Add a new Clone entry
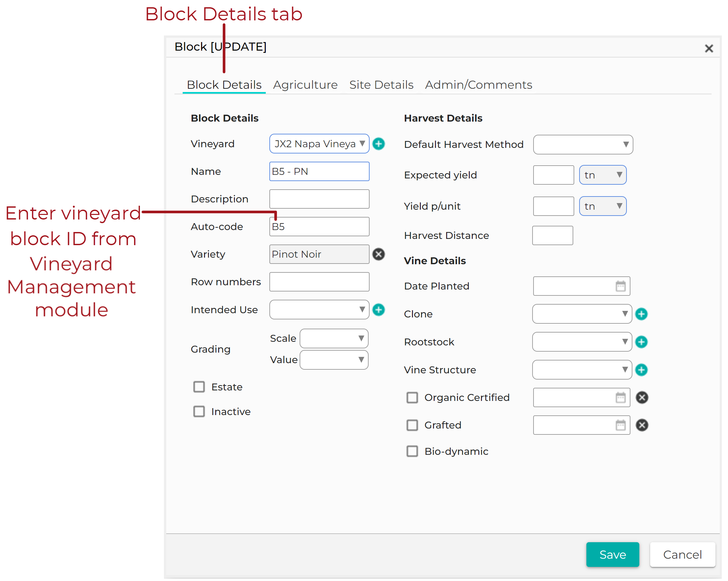Screen dimensions: 728x581 coord(641,314)
